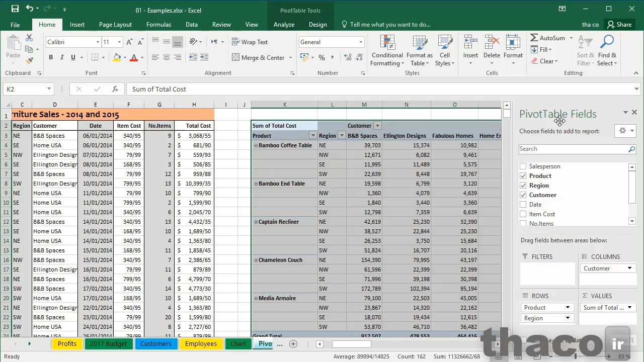Collapse the Bamboo Coffee Table group
This screenshot has height=362, width=644.
[256, 145]
